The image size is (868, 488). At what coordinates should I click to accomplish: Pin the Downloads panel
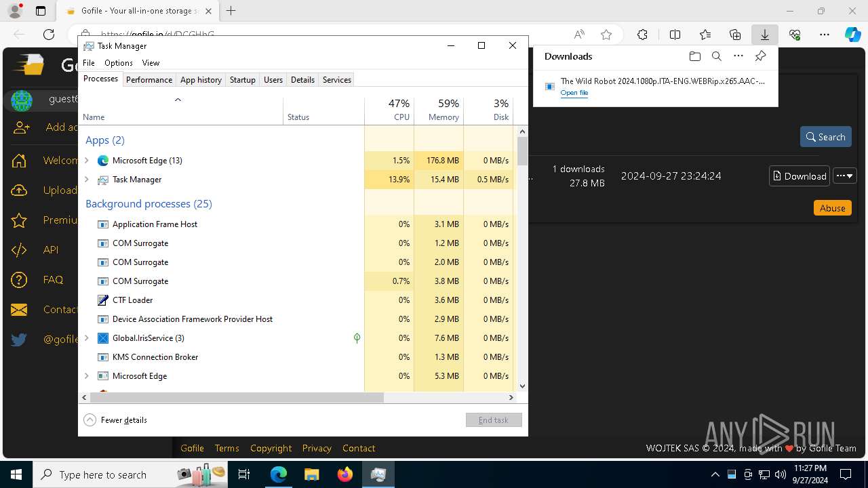(761, 56)
